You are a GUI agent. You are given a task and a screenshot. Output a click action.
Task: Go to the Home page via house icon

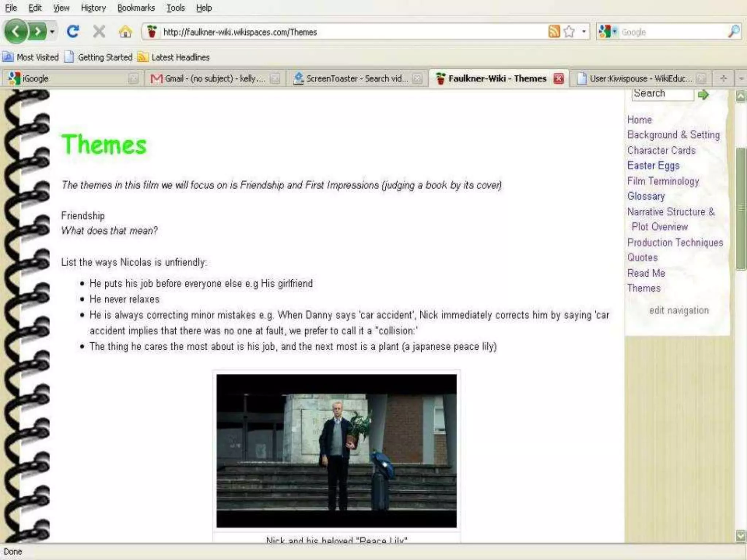(x=125, y=32)
